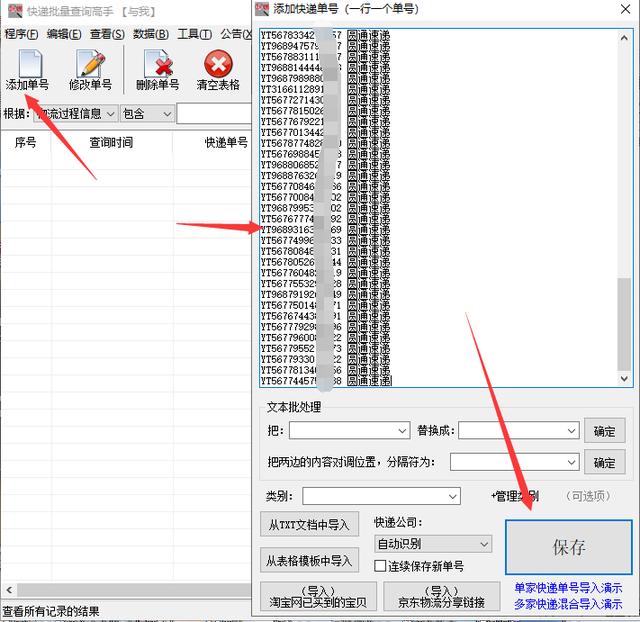Click 确定 next to 替换成
The image size is (640, 622).
coord(604,431)
